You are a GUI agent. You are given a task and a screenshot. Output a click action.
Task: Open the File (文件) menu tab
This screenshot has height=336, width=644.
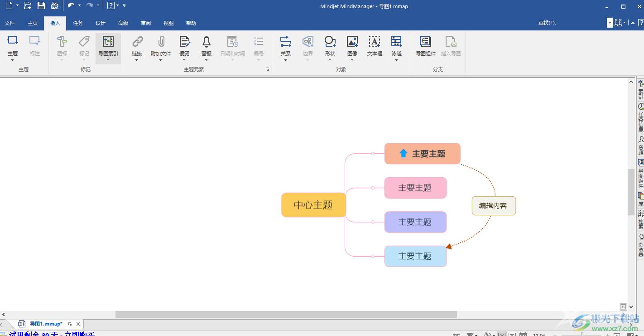(x=10, y=23)
